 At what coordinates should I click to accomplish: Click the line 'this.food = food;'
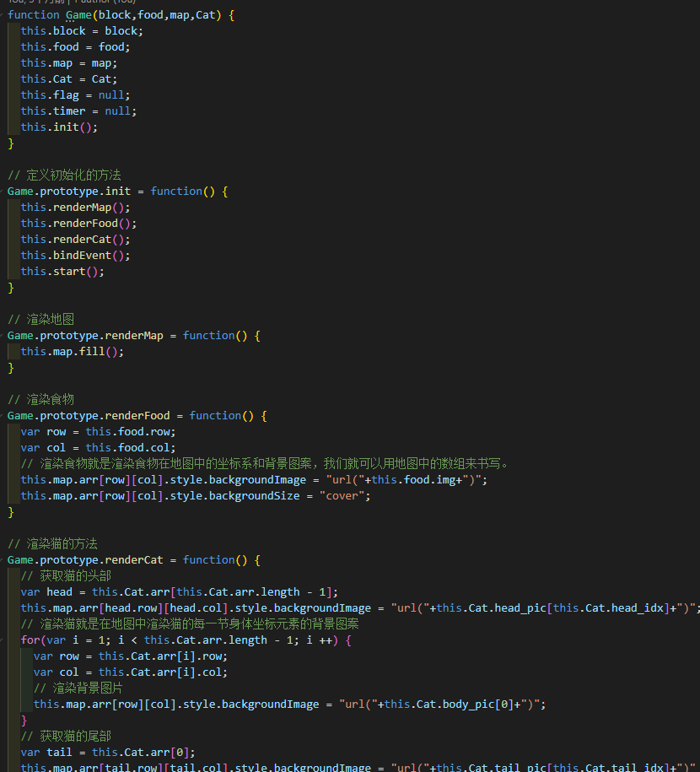tap(75, 46)
